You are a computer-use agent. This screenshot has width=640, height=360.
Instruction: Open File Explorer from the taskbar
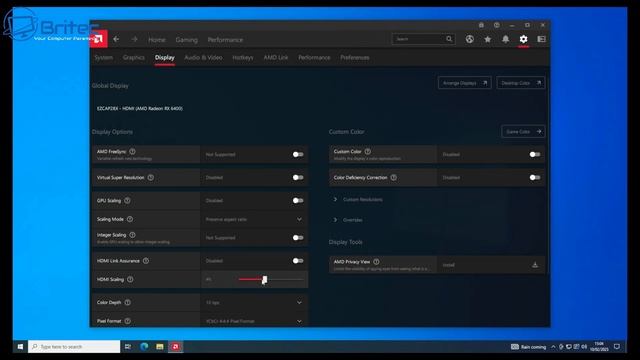(160, 347)
